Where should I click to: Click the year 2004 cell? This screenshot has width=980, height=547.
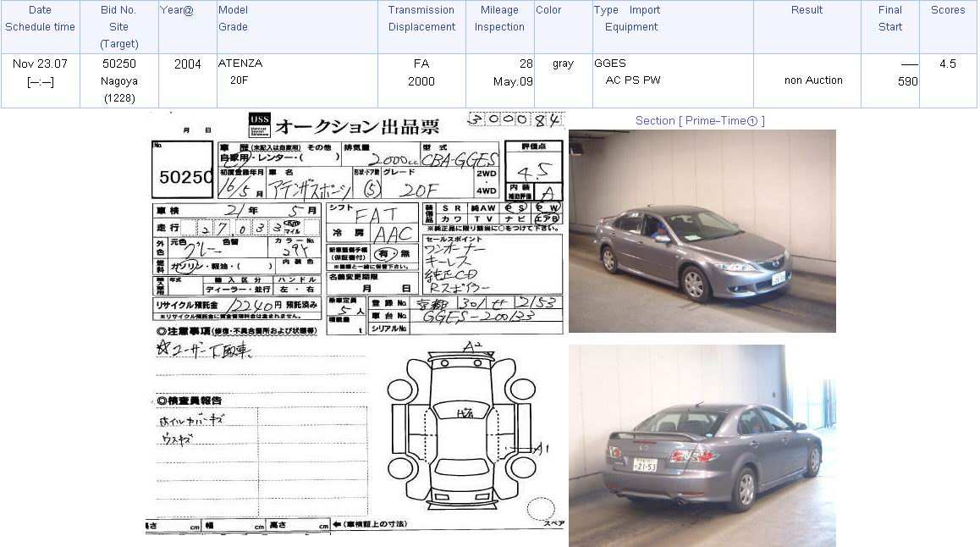[x=188, y=64]
